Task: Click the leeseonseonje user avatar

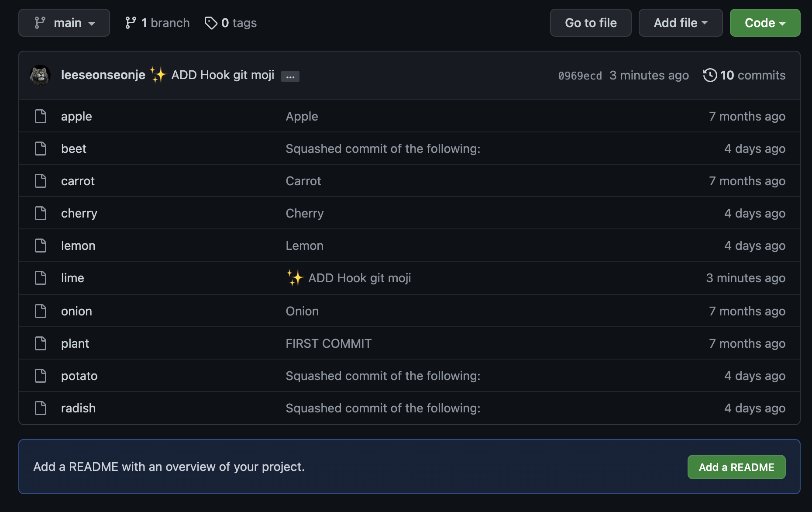Action: pos(40,75)
